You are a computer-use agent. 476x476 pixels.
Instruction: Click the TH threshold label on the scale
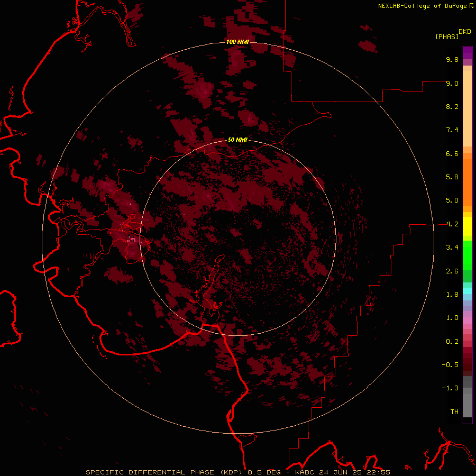coord(454,412)
